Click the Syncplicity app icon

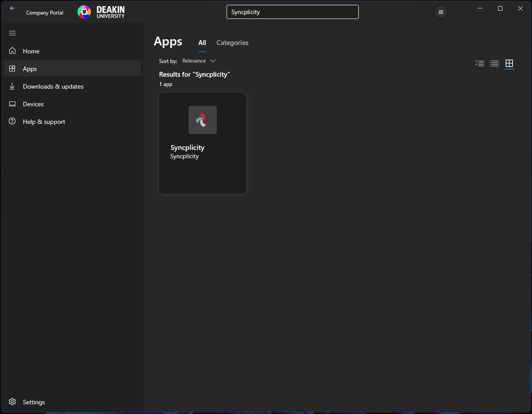[x=203, y=120]
